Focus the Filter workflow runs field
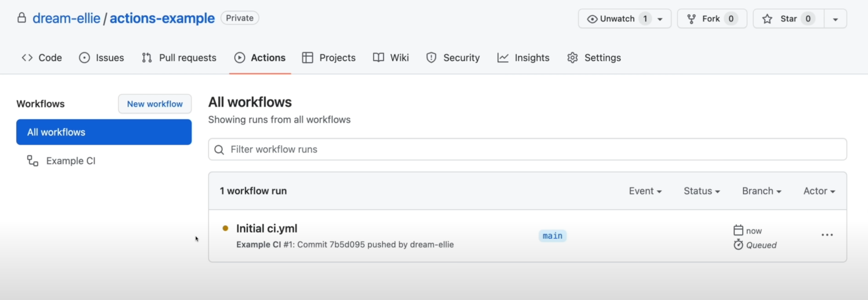Screen dimensions: 868x300 (527, 149)
